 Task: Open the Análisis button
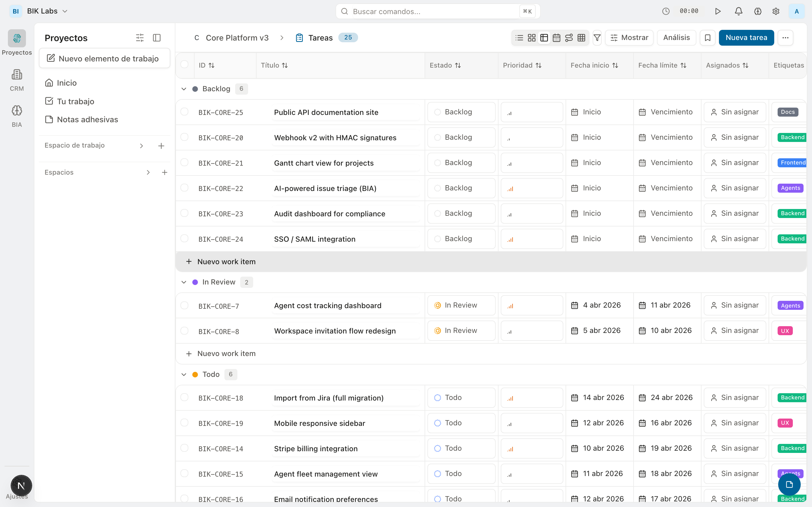coord(676,37)
